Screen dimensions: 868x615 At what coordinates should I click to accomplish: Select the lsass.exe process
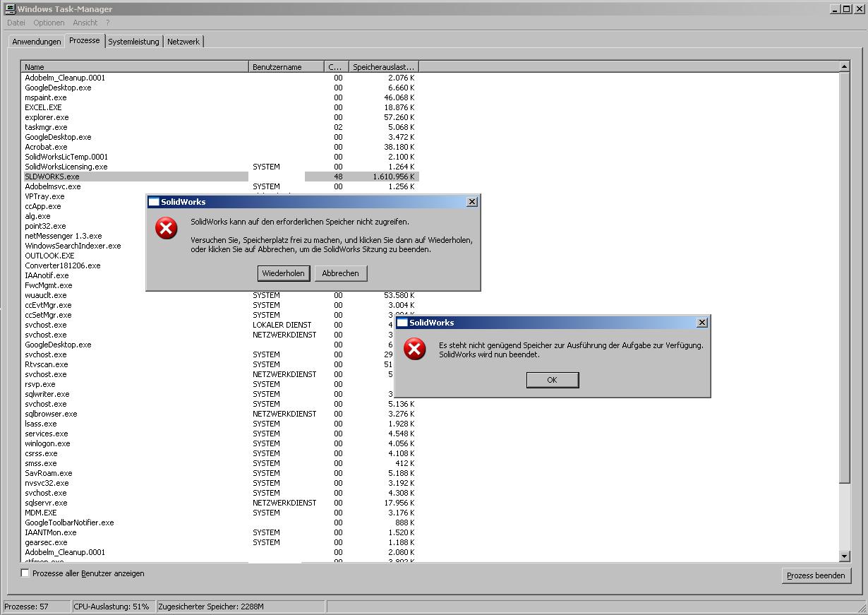[x=41, y=424]
